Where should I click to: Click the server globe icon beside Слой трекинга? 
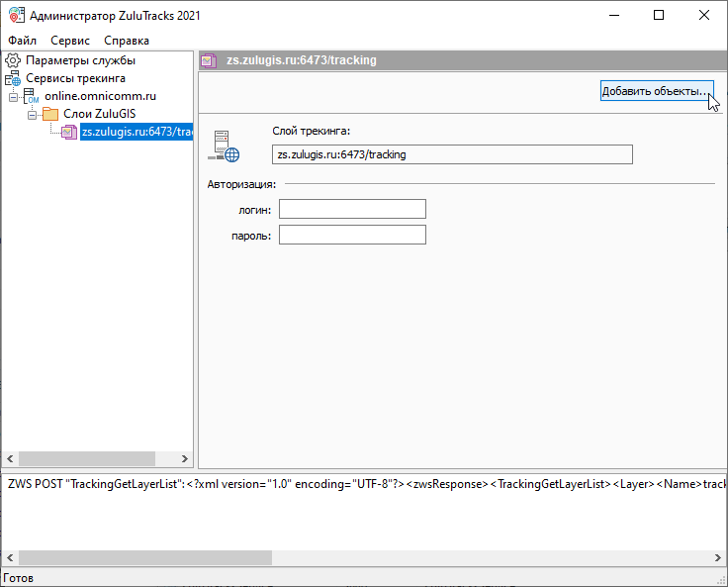pos(223,147)
